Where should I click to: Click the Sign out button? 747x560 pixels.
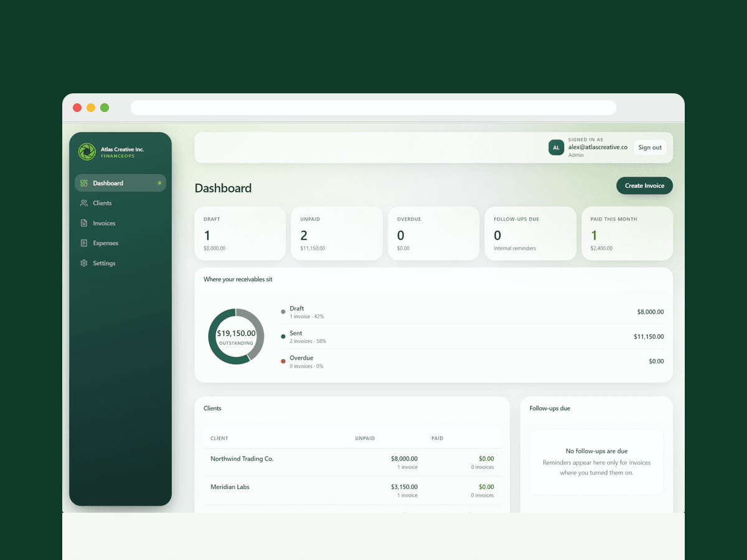coord(650,147)
